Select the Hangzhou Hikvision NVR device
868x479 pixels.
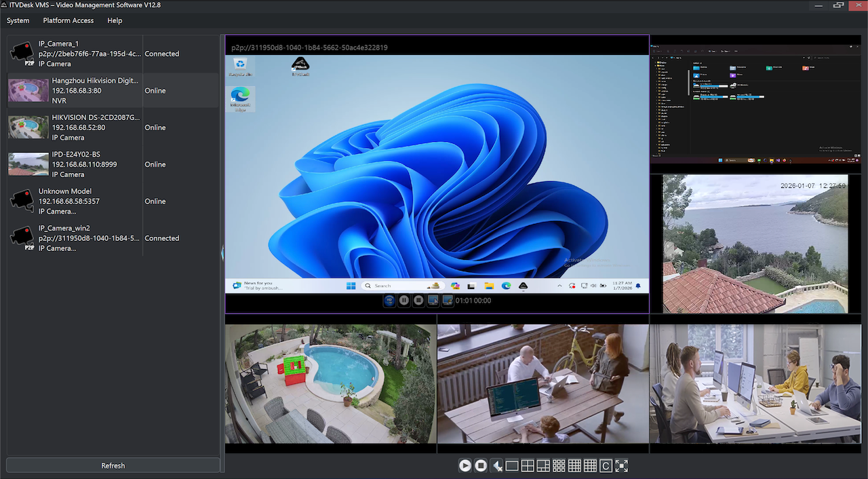click(x=95, y=90)
